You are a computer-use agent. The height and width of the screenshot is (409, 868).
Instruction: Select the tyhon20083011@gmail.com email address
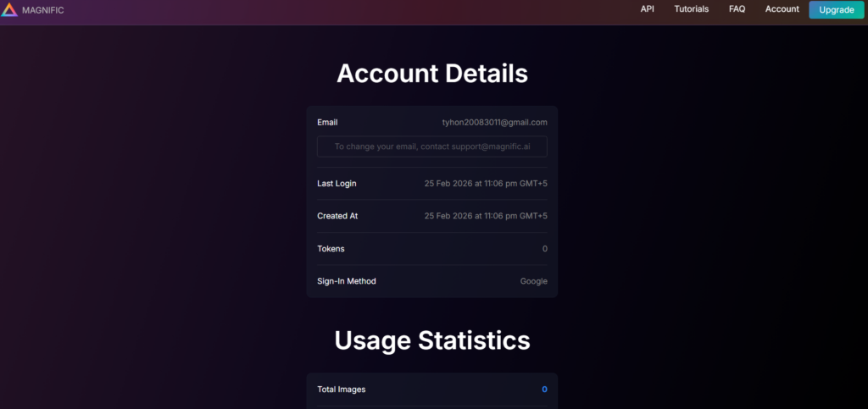[494, 123]
